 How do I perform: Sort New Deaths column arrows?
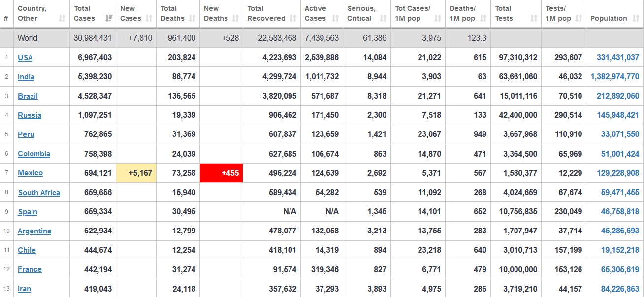[236, 18]
